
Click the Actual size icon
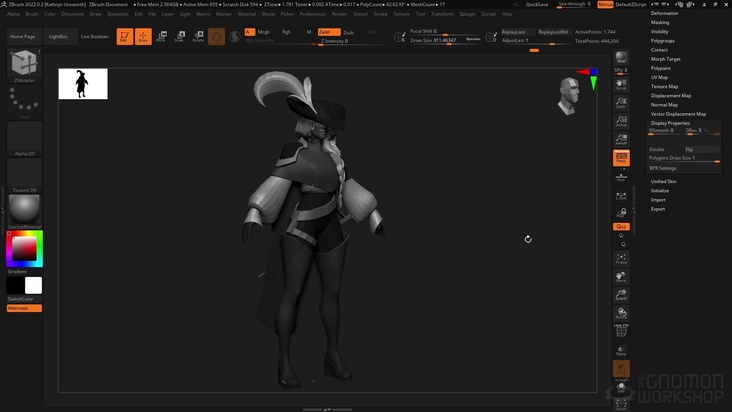[x=621, y=121]
